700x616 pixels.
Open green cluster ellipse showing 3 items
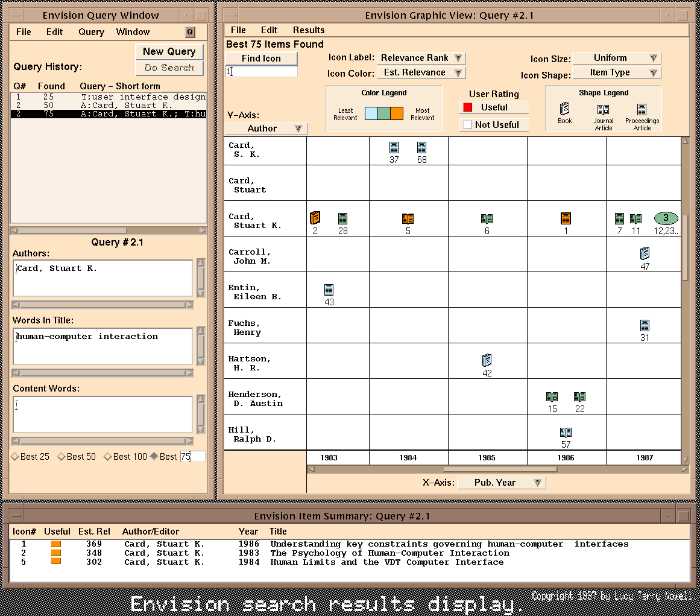[x=666, y=218]
